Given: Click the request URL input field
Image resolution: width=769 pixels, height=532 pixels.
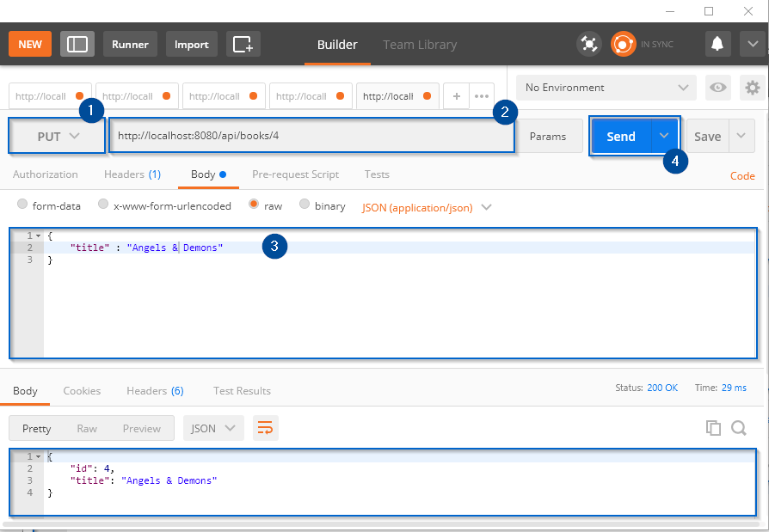Looking at the screenshot, I should pos(310,136).
